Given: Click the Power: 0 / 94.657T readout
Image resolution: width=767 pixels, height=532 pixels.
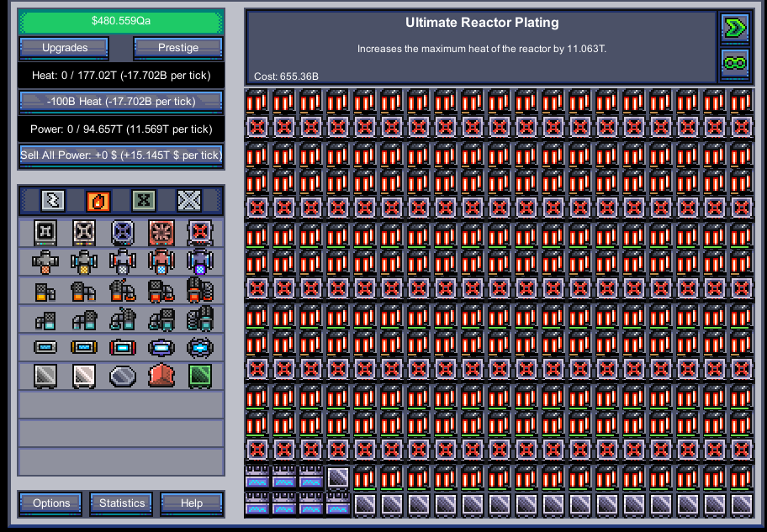Looking at the screenshot, I should pyautogui.click(x=121, y=129).
